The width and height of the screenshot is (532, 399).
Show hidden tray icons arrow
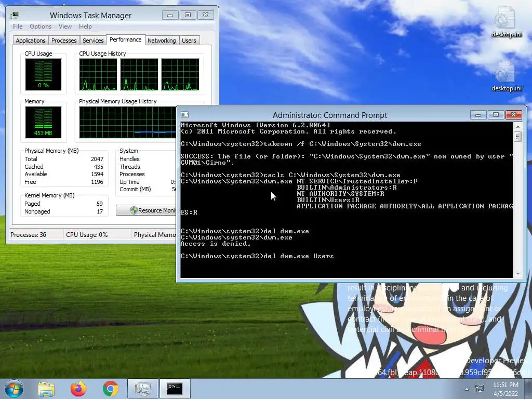point(467,389)
